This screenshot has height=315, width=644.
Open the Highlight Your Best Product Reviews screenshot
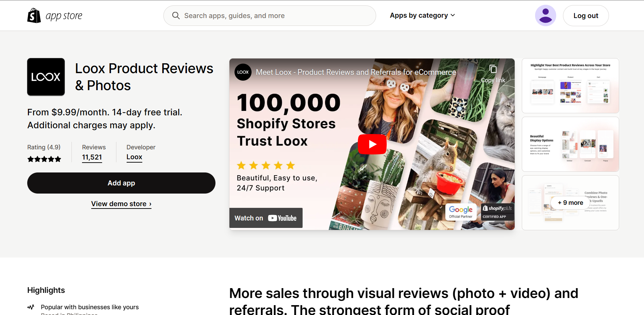coord(570,86)
